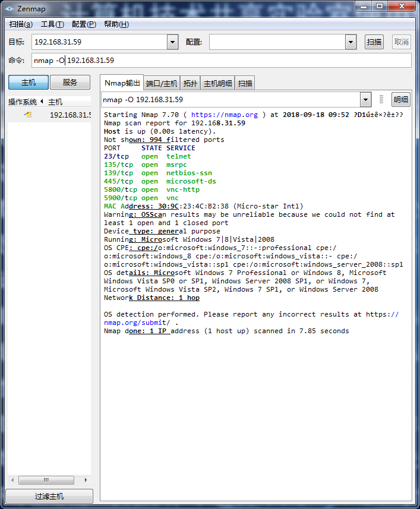Click the 'netbios-ssn' service text
420x509 pixels.
190,173
